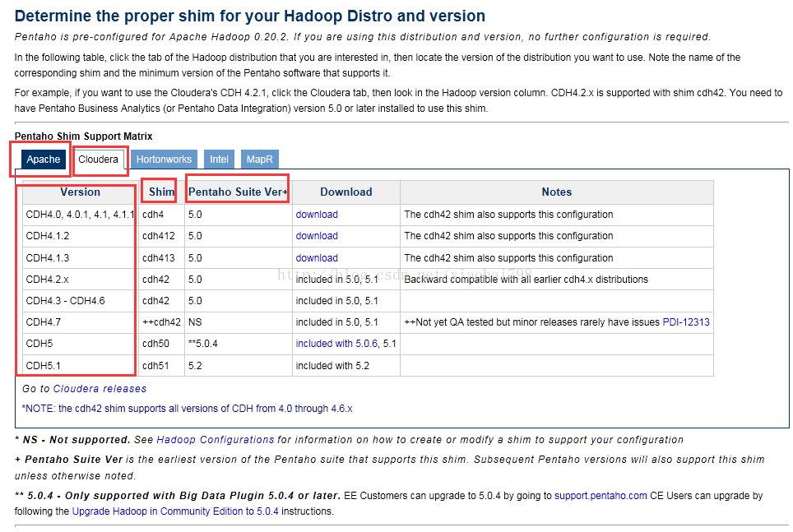The image size is (793, 532).
Task: Click the Version column header
Action: (x=81, y=192)
